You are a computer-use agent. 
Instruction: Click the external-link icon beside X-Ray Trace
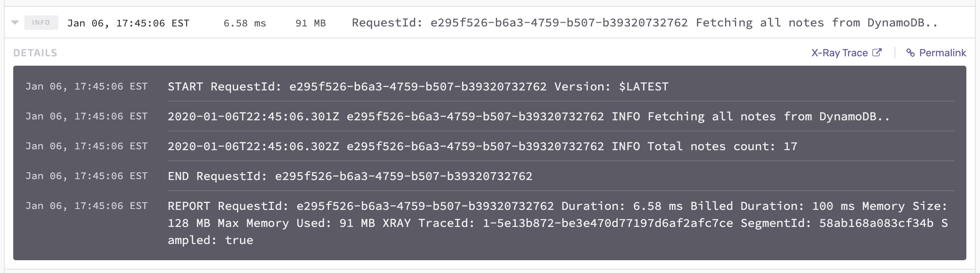(877, 52)
